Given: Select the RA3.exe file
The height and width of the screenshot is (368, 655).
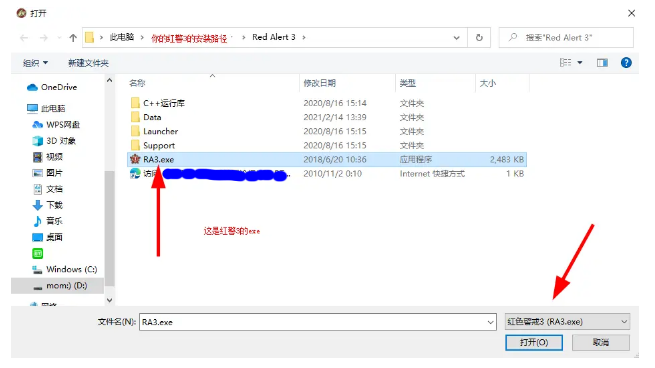Looking at the screenshot, I should click(327, 160).
